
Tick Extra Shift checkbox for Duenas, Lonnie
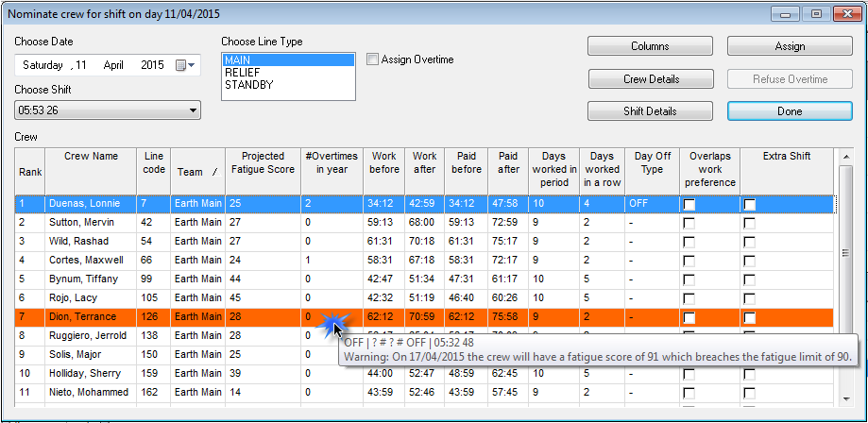point(749,204)
